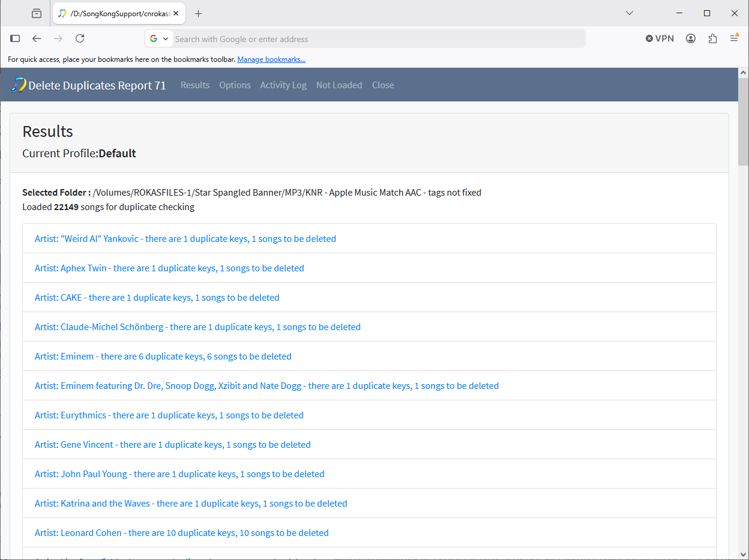Minimize the browser window

point(679,13)
